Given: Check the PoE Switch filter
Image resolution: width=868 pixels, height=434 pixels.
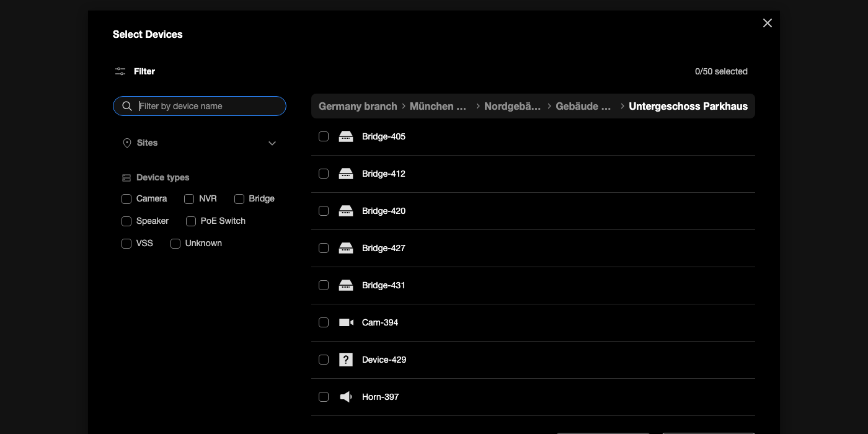Looking at the screenshot, I should pos(191,221).
